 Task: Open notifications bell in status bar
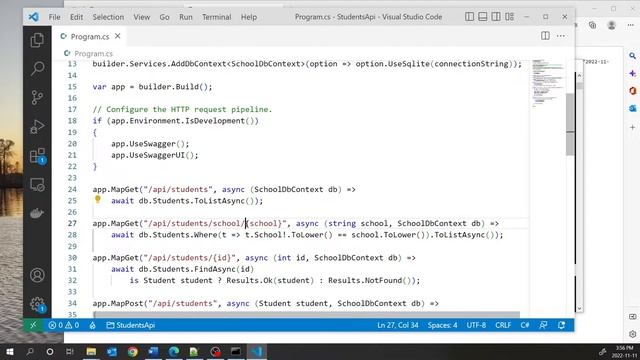(x=562, y=325)
